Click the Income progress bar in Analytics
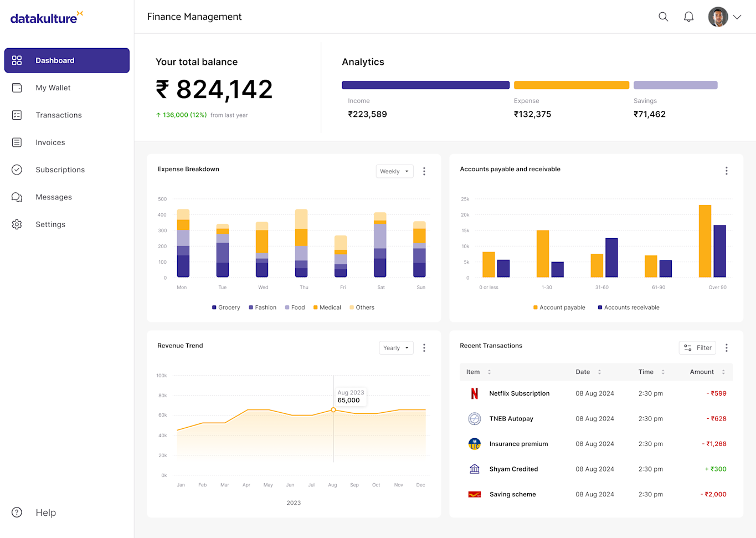The image size is (756, 538). coord(425,85)
